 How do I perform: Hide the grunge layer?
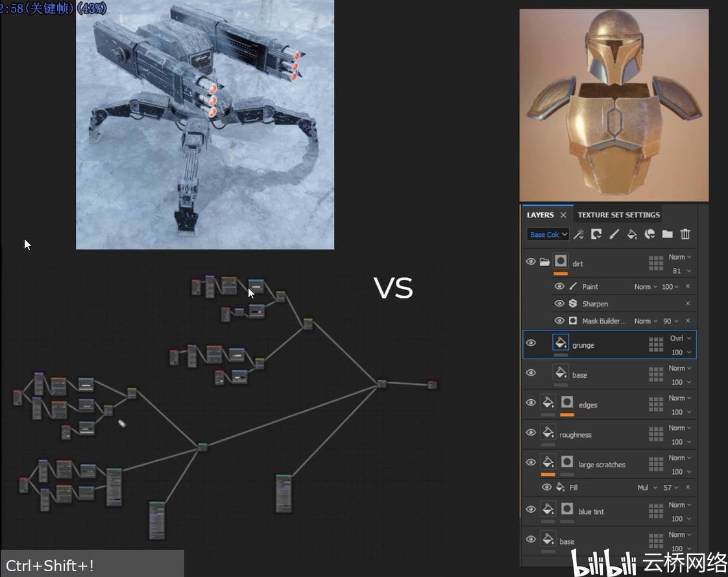click(531, 343)
